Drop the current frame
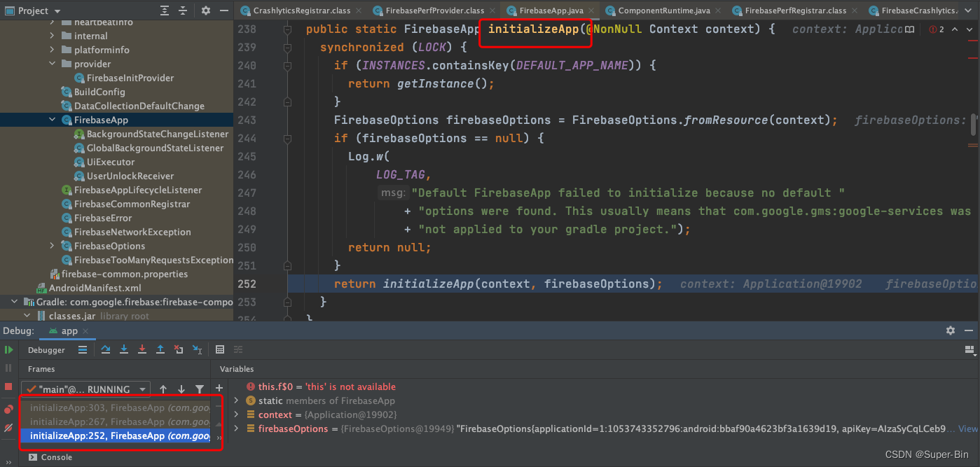Viewport: 980px width, 467px height. [x=179, y=349]
